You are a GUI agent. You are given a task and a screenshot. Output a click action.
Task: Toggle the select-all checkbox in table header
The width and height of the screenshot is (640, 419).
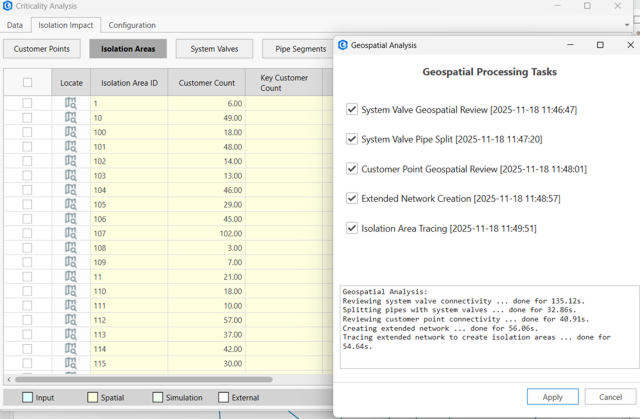click(x=27, y=82)
